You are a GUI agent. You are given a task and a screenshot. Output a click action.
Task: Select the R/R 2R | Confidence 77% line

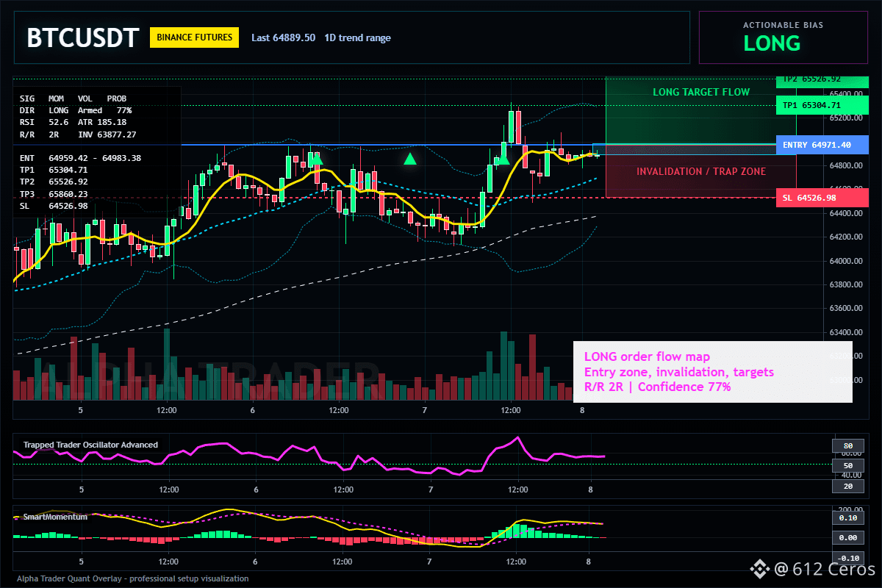point(657,387)
